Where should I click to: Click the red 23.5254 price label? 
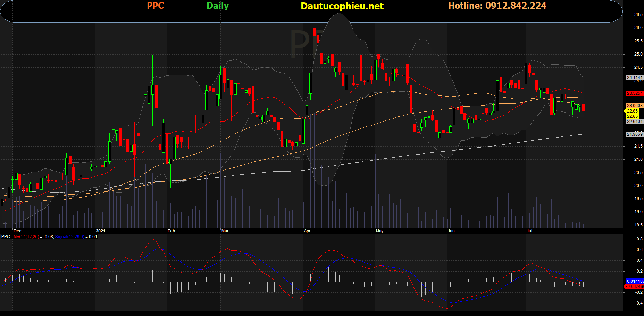coord(634,93)
